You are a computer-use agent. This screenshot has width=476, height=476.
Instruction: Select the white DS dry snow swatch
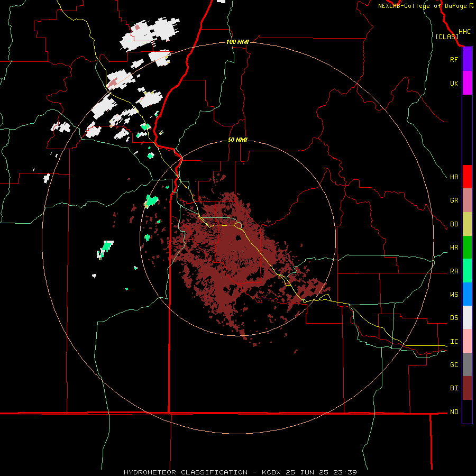[467, 317]
